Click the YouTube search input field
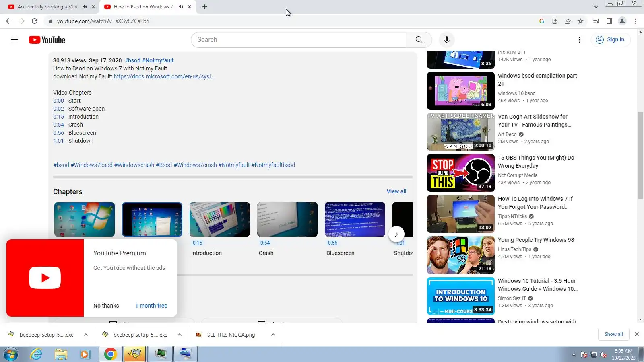644x362 pixels. [299, 40]
